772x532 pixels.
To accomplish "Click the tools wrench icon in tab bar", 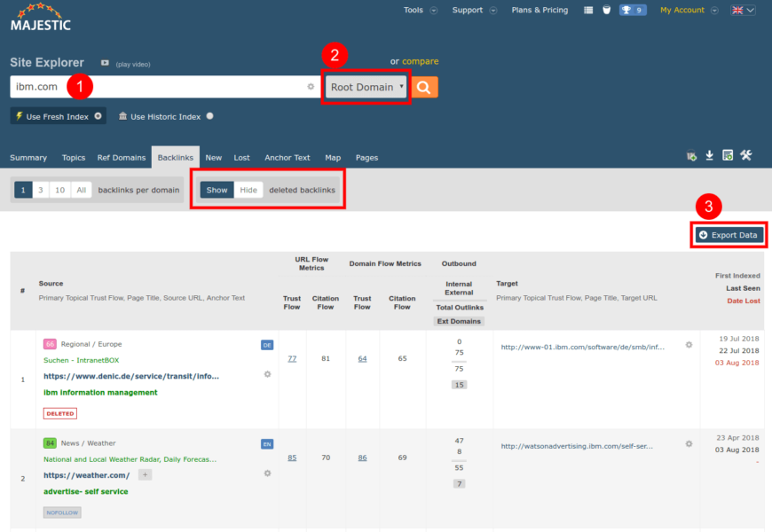I will pos(746,155).
